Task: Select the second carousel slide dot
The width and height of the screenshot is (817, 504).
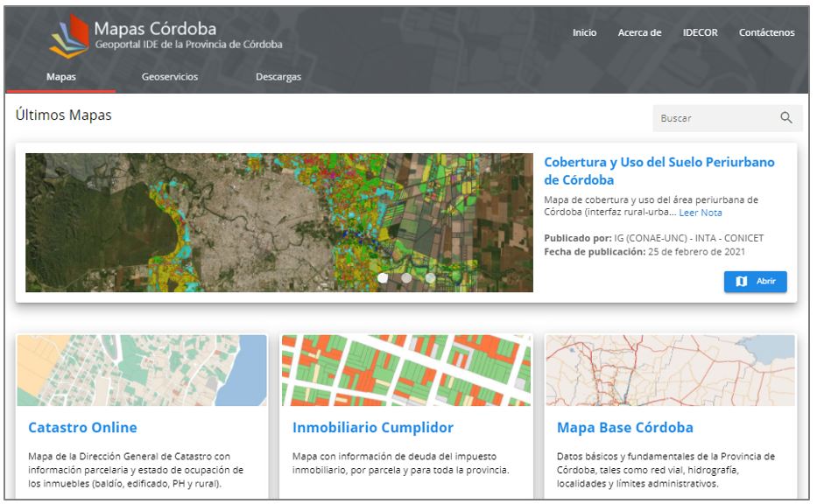Action: coord(406,278)
